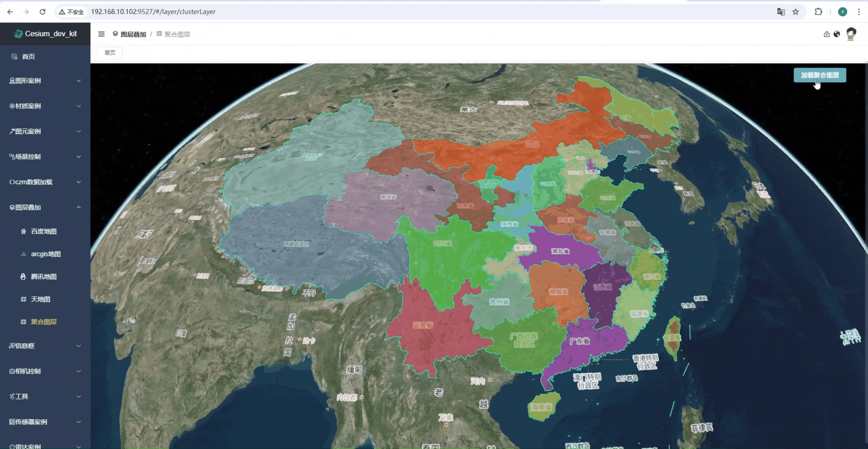Switch to the 首页 tab
868x449 pixels.
(x=110, y=53)
